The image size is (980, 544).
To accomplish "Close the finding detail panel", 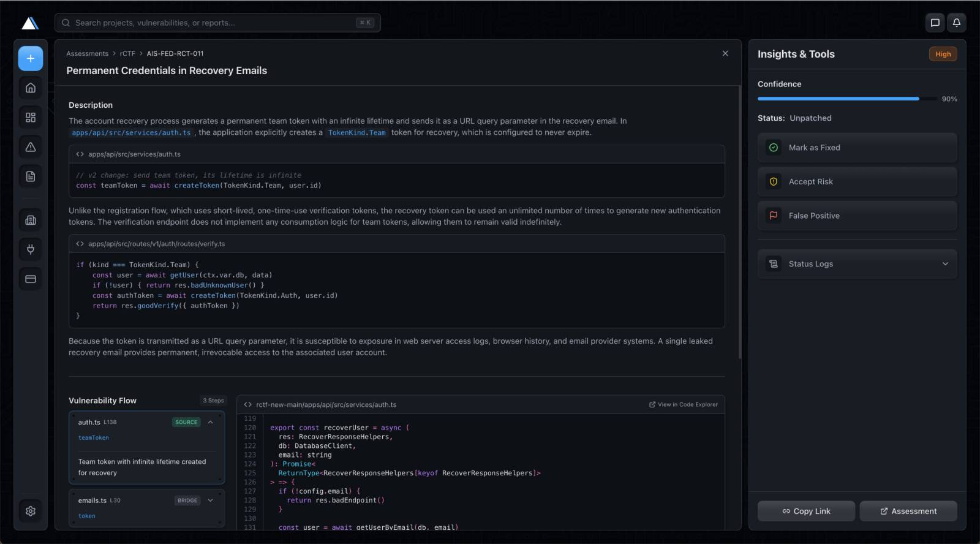I will (x=725, y=53).
